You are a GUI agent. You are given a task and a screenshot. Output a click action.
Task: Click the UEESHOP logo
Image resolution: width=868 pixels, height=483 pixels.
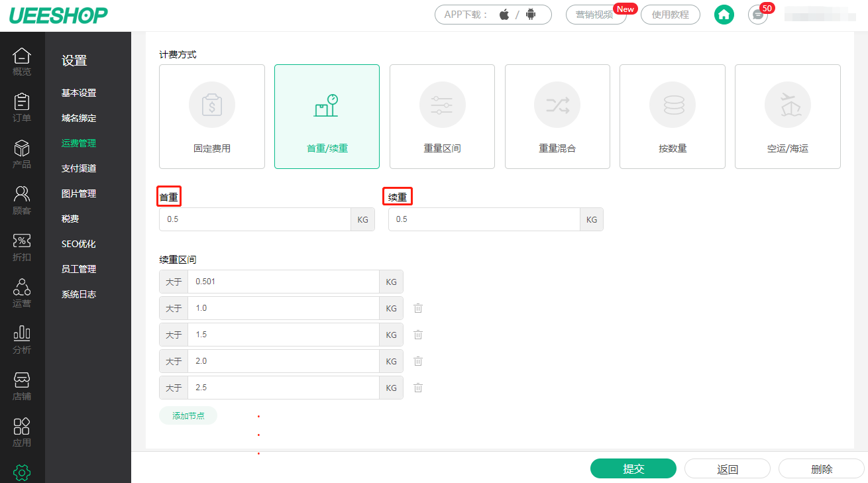pos(58,15)
